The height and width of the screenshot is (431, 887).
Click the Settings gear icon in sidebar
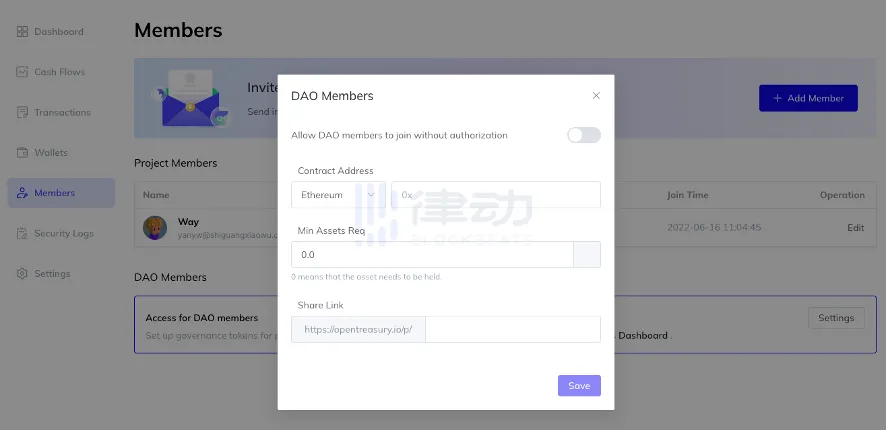23,274
